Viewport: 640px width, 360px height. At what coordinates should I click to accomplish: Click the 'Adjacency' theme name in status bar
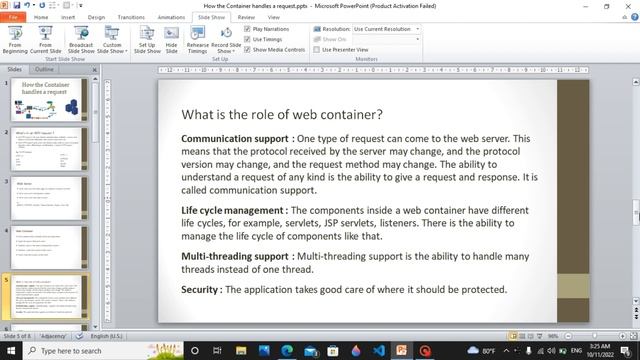53,336
